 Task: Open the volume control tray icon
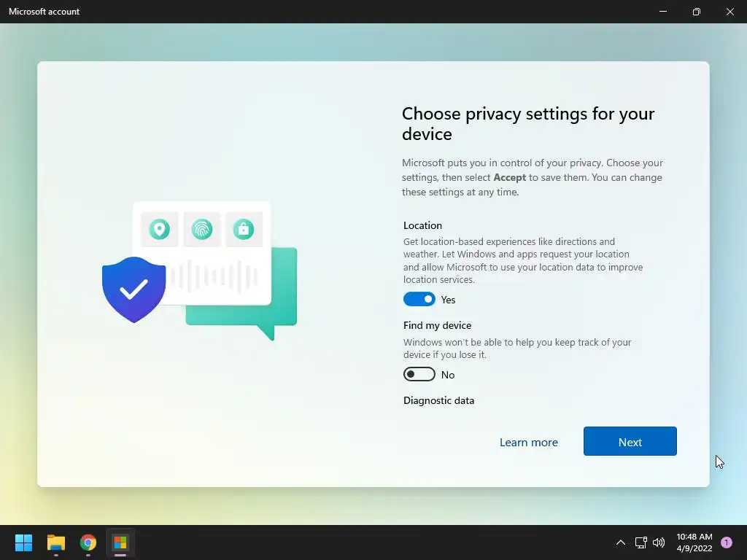tap(659, 542)
